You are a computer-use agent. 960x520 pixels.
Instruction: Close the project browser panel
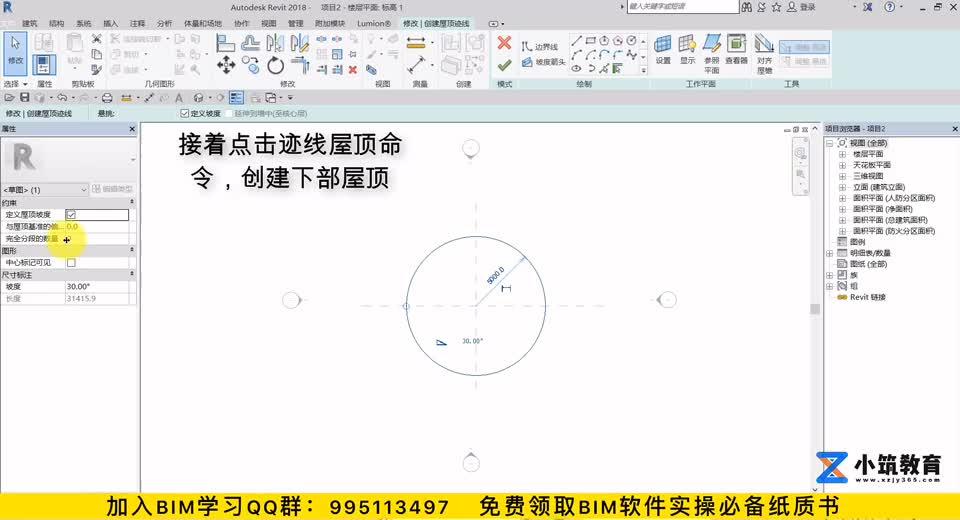click(954, 129)
